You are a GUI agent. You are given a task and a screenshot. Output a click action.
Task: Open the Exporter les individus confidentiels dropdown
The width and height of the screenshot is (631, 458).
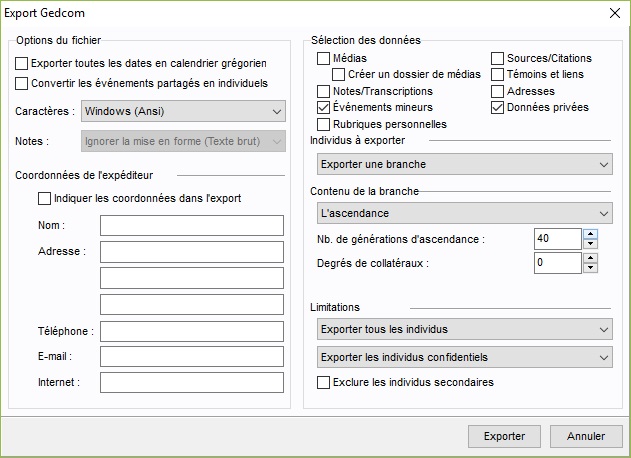point(465,357)
